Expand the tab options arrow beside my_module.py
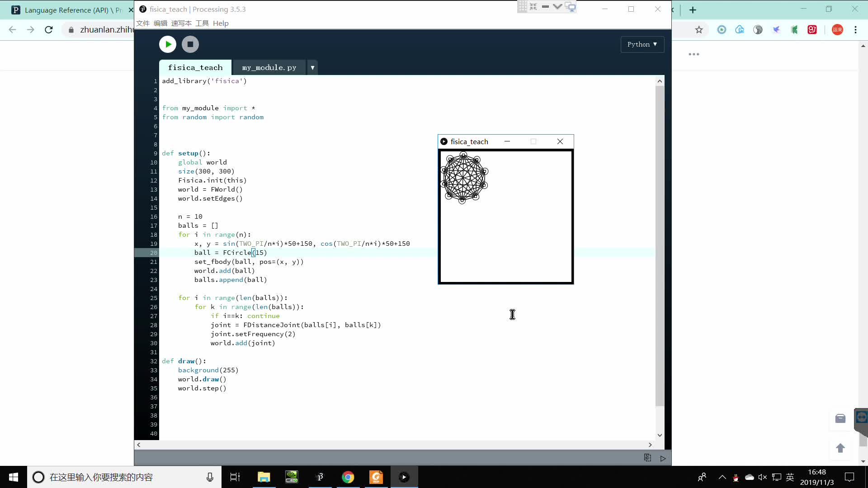 tap(312, 68)
